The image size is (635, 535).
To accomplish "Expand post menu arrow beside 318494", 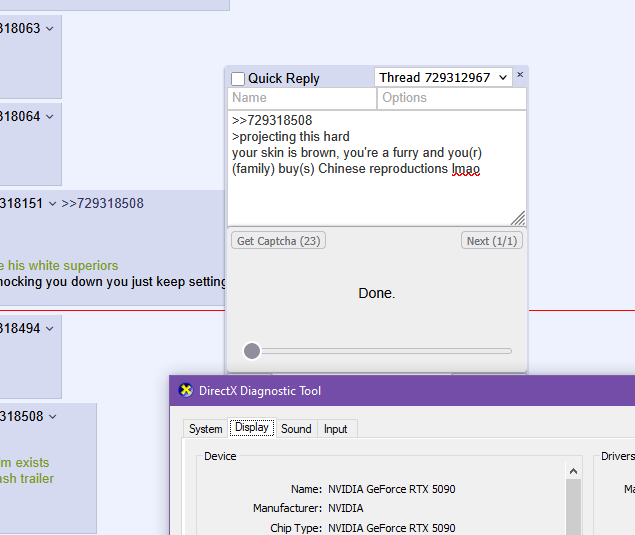I will 49,328.
